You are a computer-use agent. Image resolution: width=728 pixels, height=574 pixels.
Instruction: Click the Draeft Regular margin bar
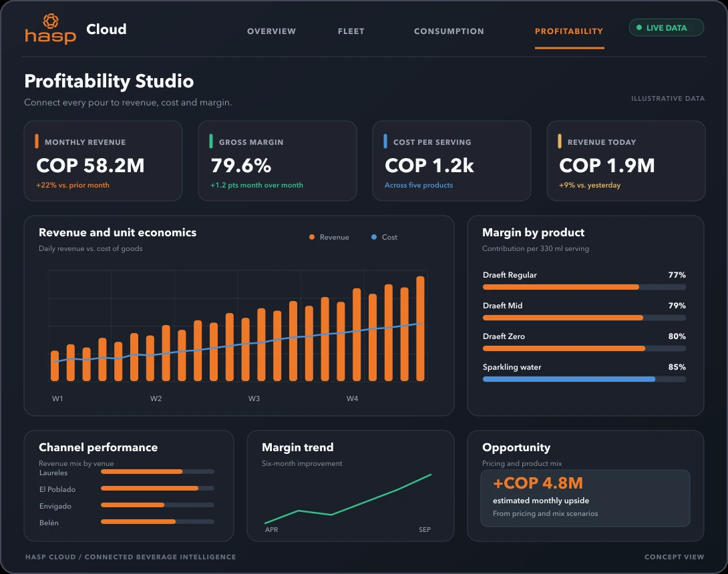point(584,287)
